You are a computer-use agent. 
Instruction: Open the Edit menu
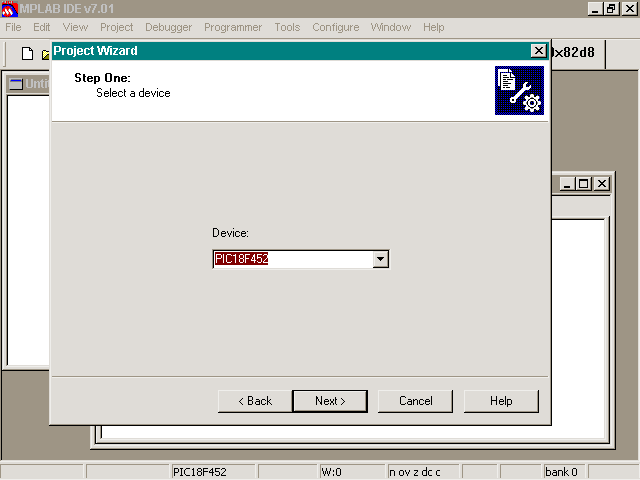(42, 27)
